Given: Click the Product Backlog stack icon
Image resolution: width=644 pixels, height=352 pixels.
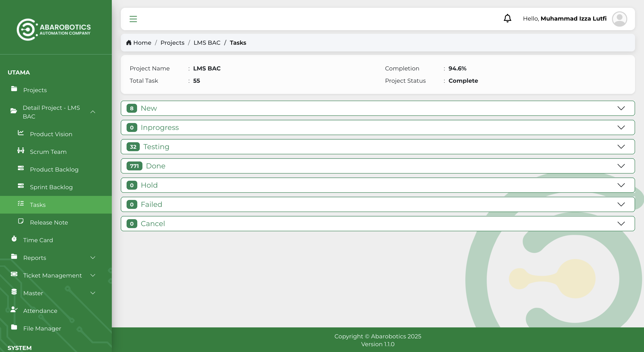Looking at the screenshot, I should pyautogui.click(x=21, y=168).
